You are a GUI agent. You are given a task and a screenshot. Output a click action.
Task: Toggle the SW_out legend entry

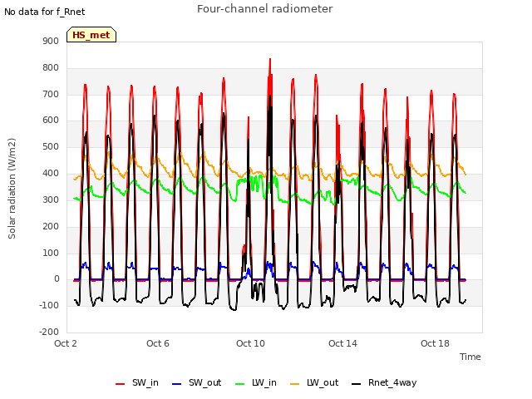tap(197, 383)
